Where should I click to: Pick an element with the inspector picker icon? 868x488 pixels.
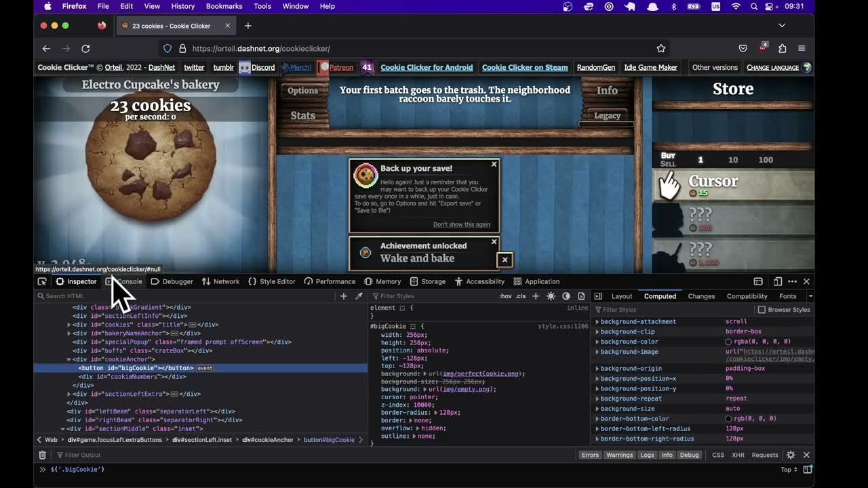42,281
